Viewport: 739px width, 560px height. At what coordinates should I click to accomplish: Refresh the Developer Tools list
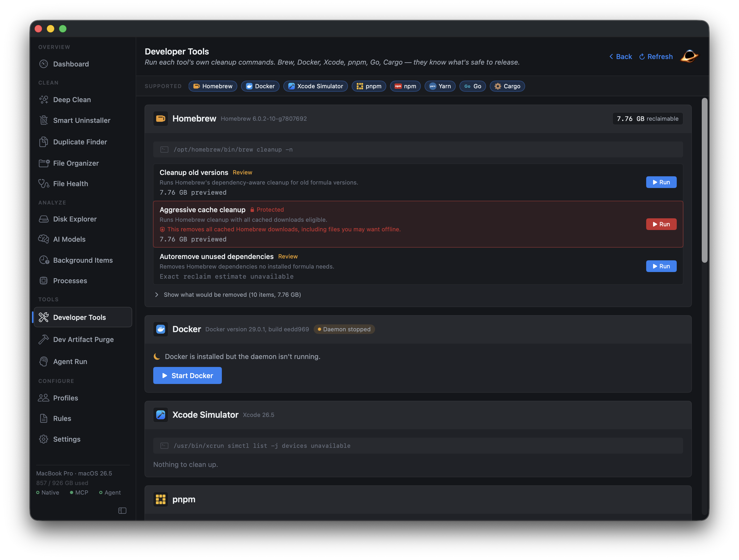click(656, 56)
